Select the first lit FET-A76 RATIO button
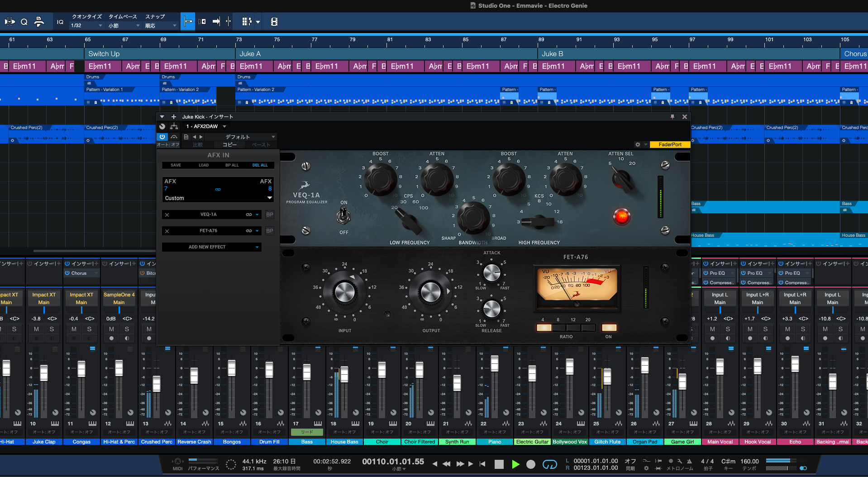868x477 pixels. [x=544, y=328]
